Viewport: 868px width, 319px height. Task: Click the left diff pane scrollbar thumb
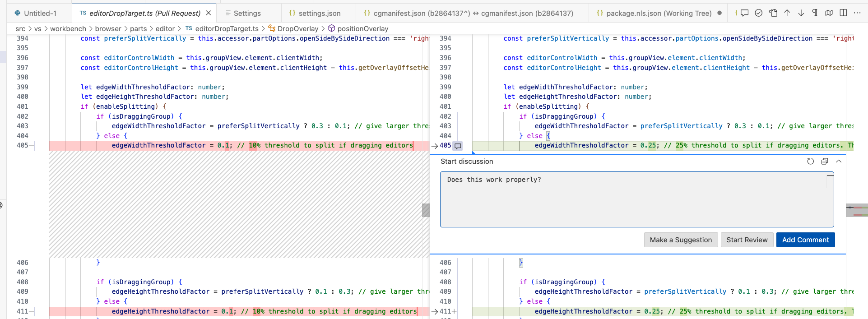(425, 210)
